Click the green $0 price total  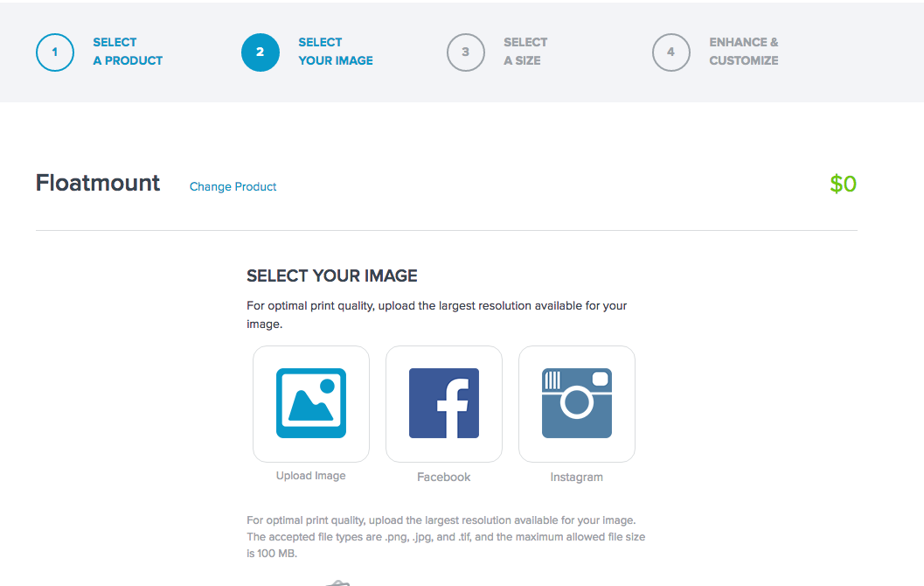point(843,184)
